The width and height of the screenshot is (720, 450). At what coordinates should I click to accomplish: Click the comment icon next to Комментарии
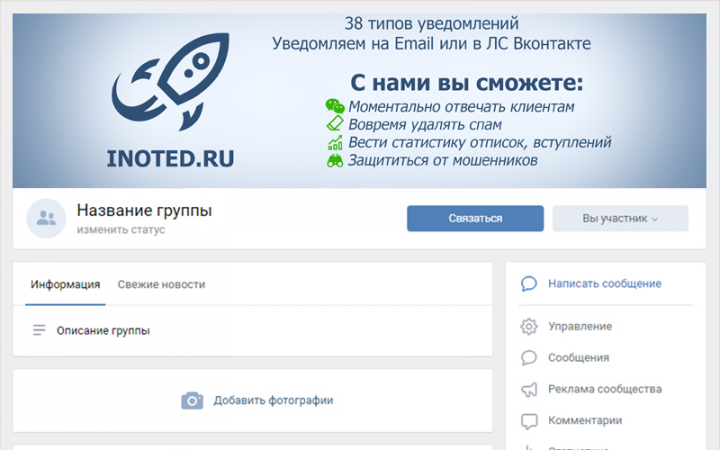[x=529, y=421]
